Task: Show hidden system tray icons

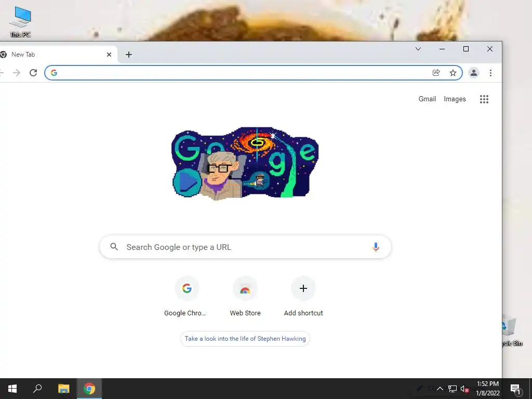Action: (440, 389)
